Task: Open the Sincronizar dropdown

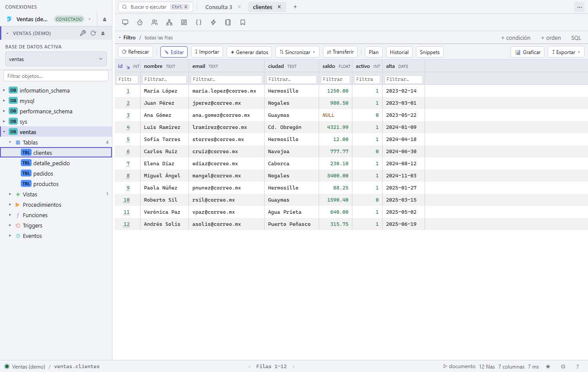Action: coord(297,52)
